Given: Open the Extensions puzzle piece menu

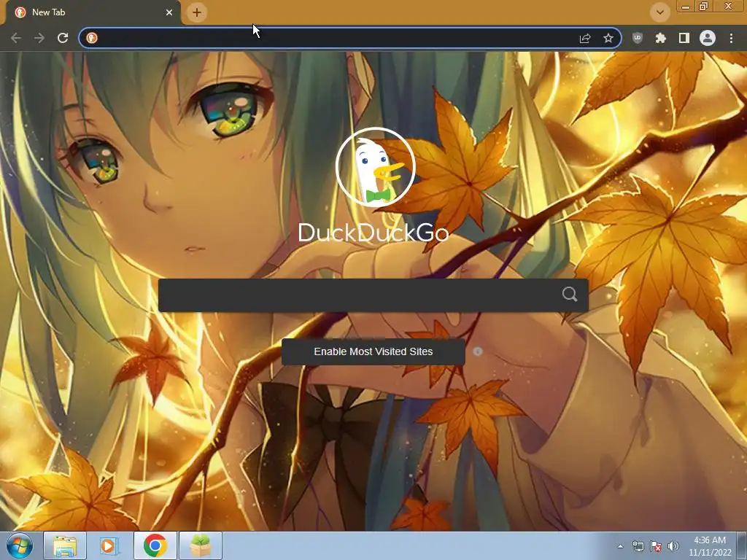Looking at the screenshot, I should 660,38.
